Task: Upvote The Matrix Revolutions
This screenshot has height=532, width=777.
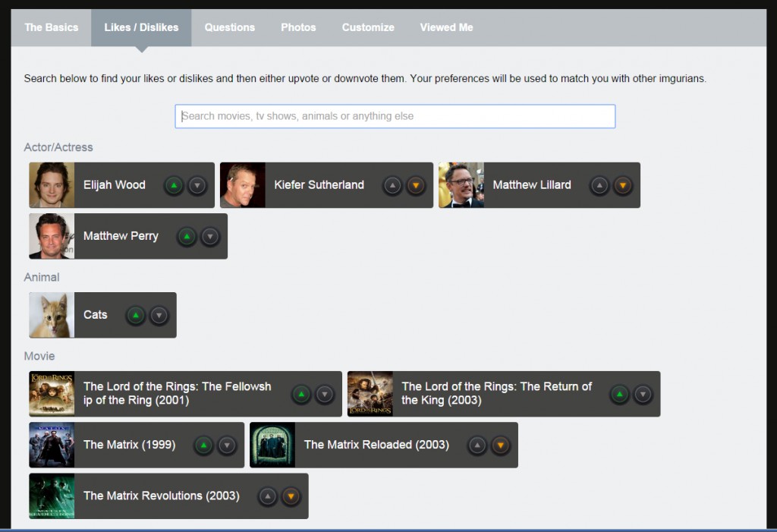Action: point(268,496)
